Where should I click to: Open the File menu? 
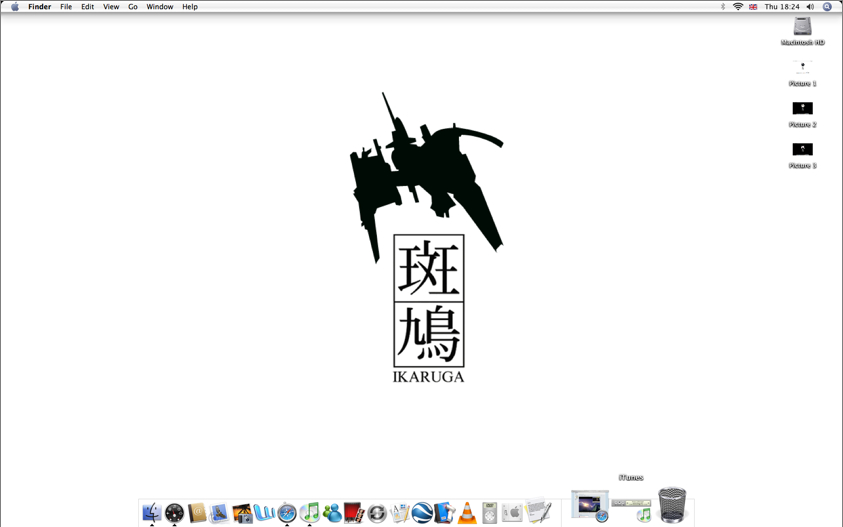[x=66, y=6]
